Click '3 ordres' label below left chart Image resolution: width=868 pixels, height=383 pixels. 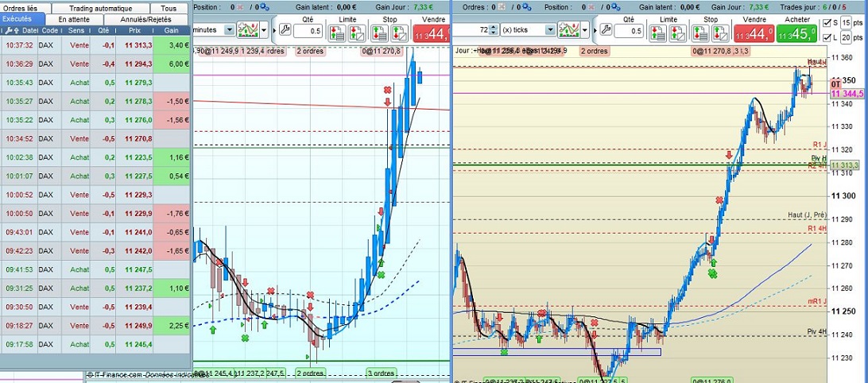[381, 373]
